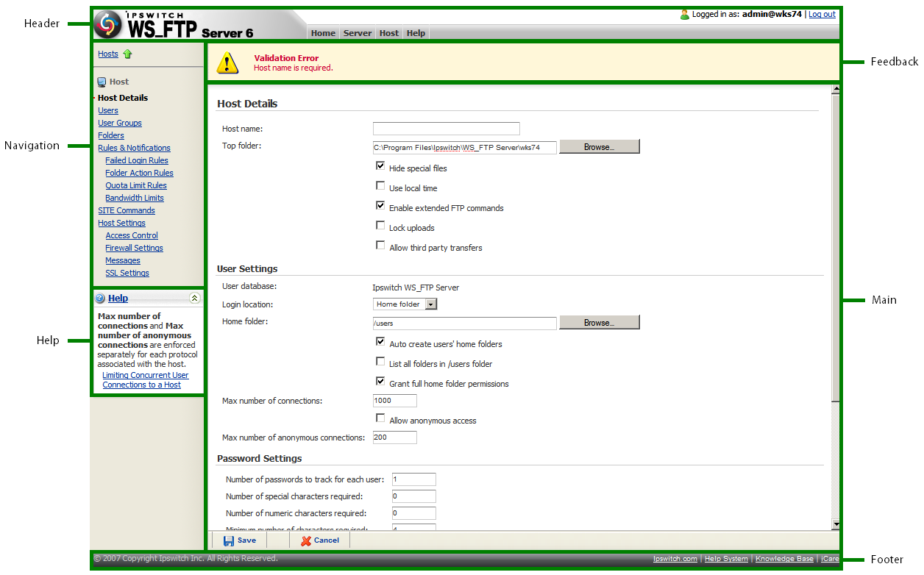
Task: Click the Log out link
Action: pyautogui.click(x=822, y=14)
